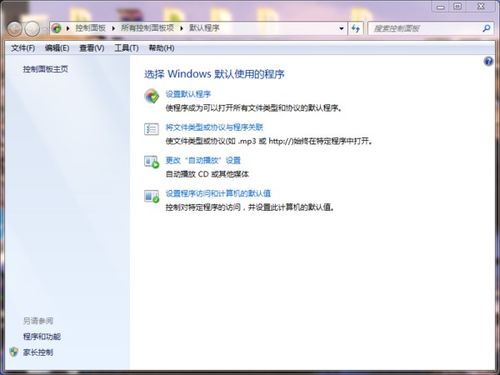The height and width of the screenshot is (375, 500).
Task: Click the 所有控制面板项 breadcrumb
Action: [147, 28]
